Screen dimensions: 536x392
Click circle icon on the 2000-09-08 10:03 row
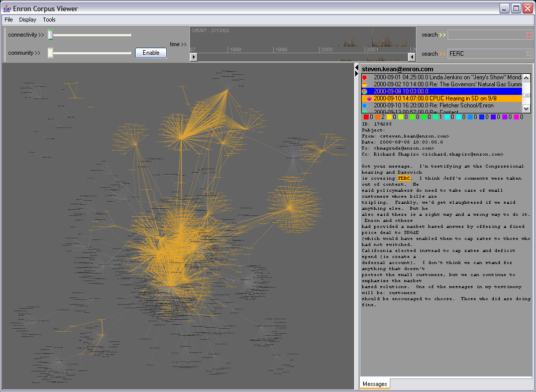pyautogui.click(x=364, y=91)
